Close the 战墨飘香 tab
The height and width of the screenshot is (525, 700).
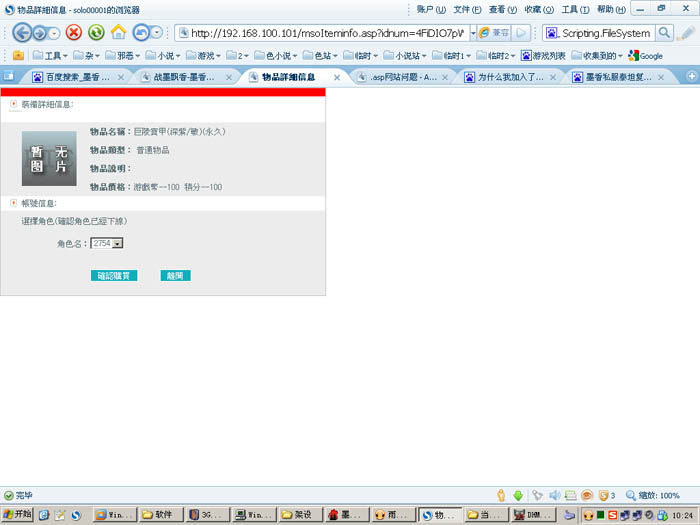pyautogui.click(x=229, y=77)
